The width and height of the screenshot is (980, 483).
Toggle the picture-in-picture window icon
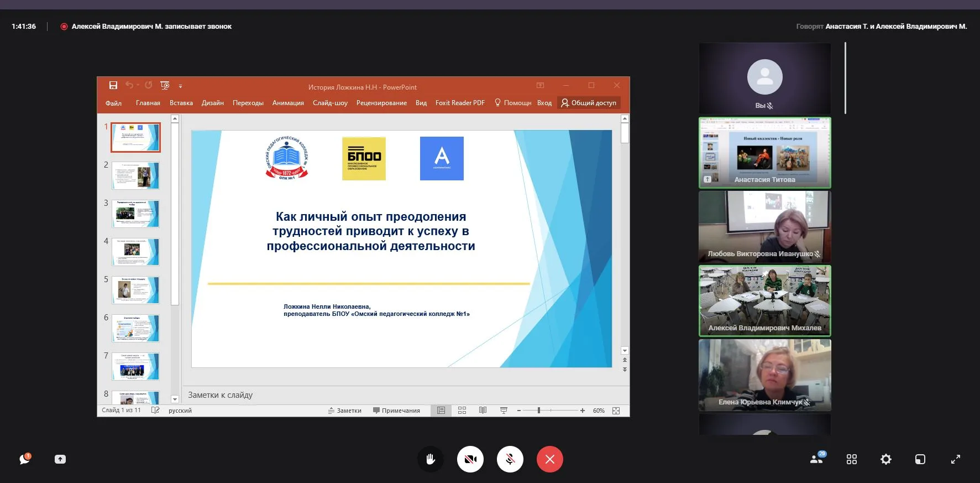pyautogui.click(x=920, y=459)
